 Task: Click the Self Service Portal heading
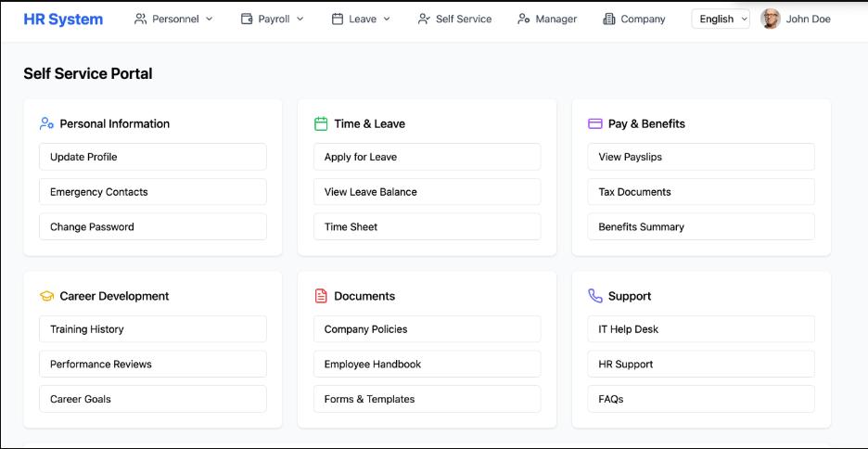88,73
